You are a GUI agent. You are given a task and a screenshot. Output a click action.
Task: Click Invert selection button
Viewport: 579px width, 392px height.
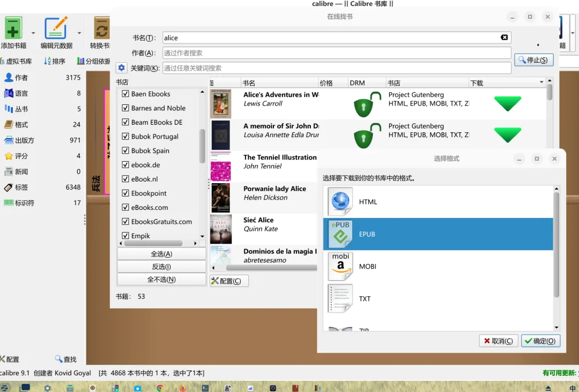tap(161, 267)
